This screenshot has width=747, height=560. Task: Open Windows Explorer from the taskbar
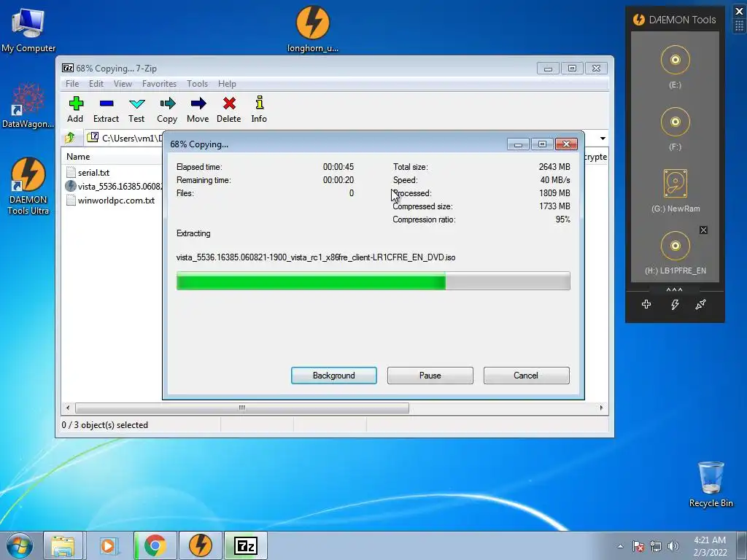[x=63, y=545]
